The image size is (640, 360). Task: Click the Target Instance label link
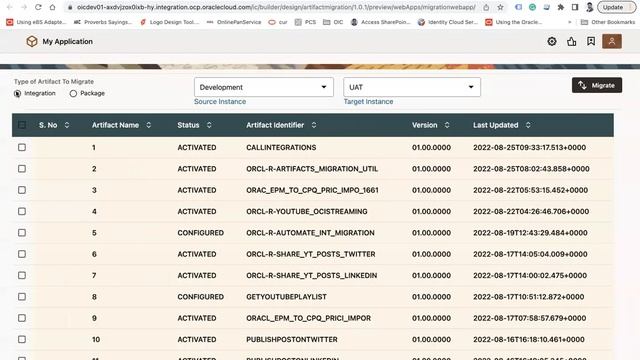point(368,102)
